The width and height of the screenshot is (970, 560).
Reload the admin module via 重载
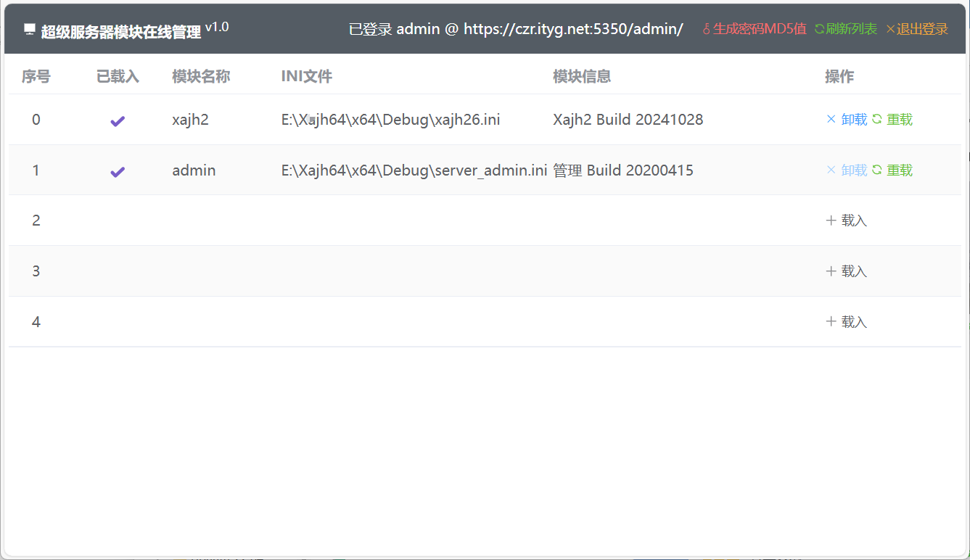coord(892,170)
